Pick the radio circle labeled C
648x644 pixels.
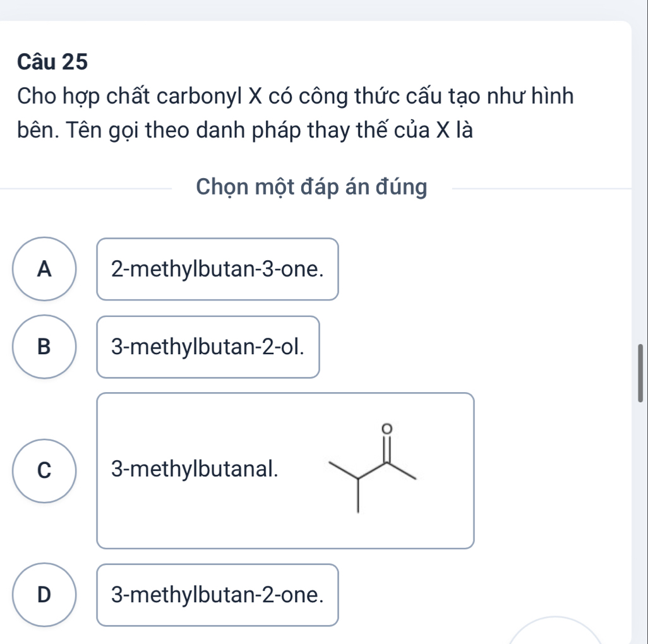coord(44,470)
